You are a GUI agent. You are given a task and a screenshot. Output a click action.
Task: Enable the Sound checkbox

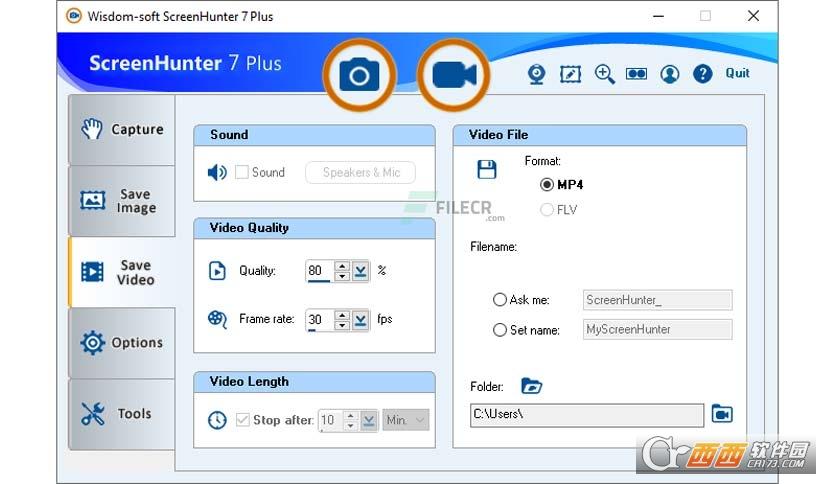coord(242,172)
